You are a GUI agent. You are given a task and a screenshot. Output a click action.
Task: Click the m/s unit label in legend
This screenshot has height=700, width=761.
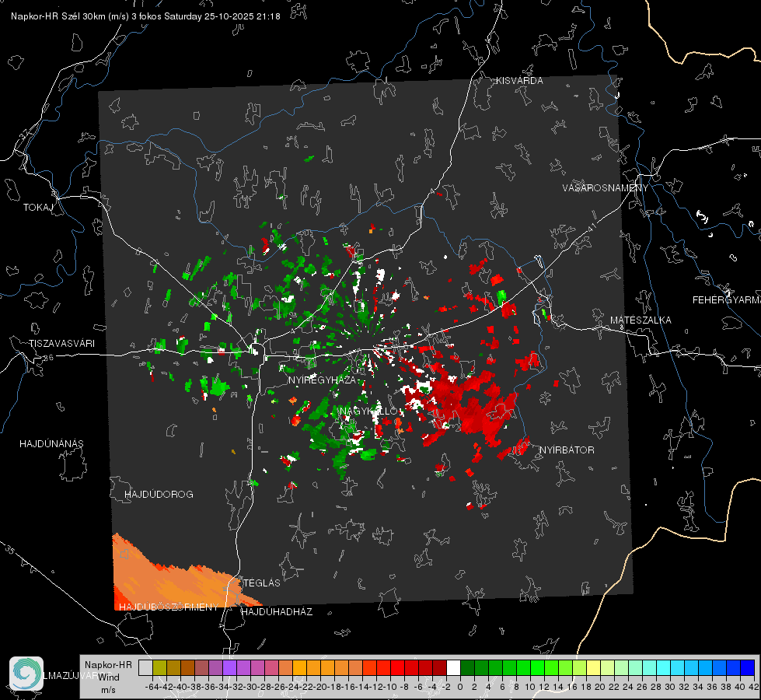coord(108,690)
